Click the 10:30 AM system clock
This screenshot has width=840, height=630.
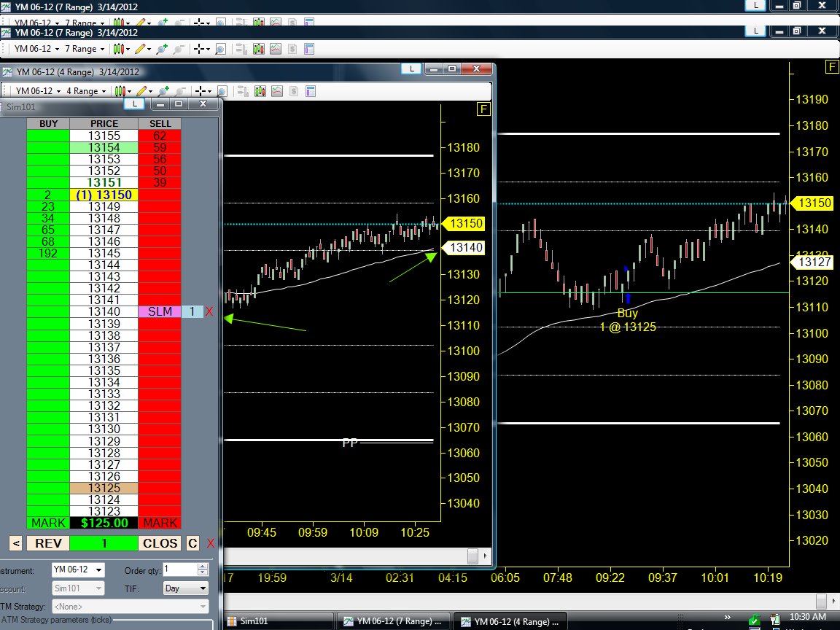point(807,617)
